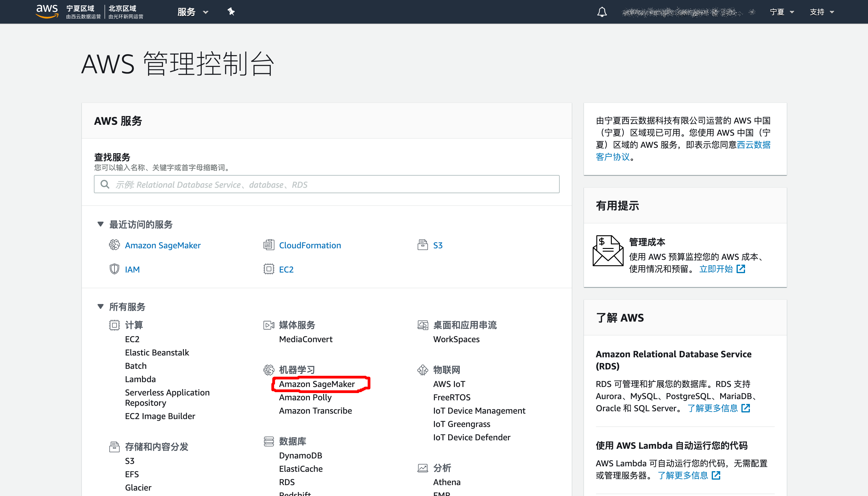Click the 桌面和应用串流 category icon
The width and height of the screenshot is (868, 496).
423,325
